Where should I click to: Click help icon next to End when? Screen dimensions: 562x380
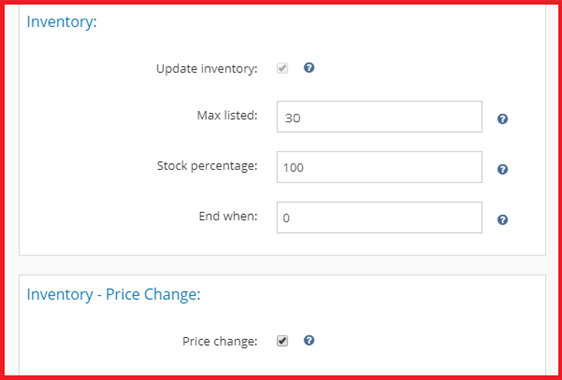[503, 220]
